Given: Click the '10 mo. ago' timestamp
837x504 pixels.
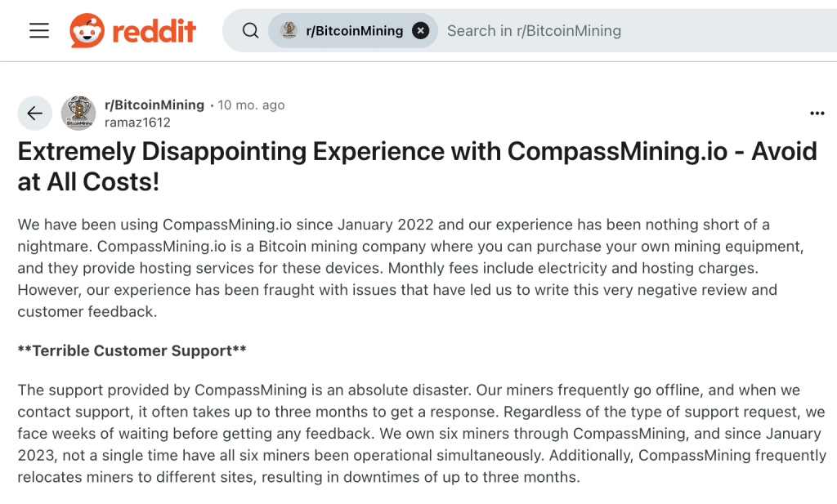Looking at the screenshot, I should [252, 105].
